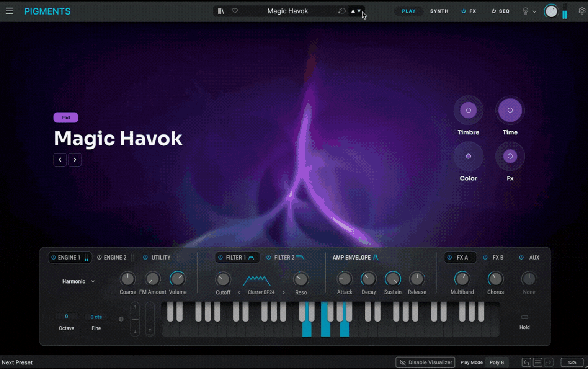
Task: Click next-preset up arrow in preset bar
Action: [x=353, y=11]
